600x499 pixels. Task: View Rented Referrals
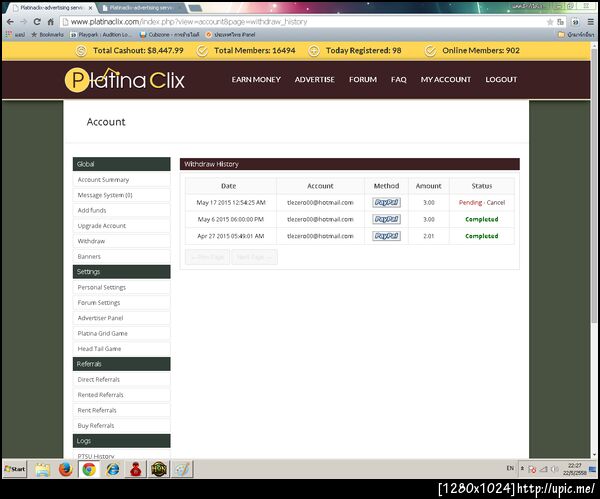(x=121, y=395)
